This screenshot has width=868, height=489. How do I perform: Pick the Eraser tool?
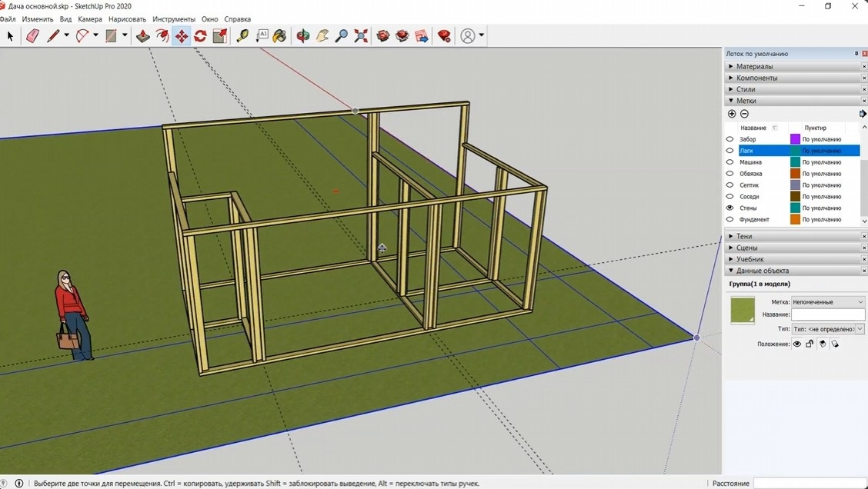point(32,36)
